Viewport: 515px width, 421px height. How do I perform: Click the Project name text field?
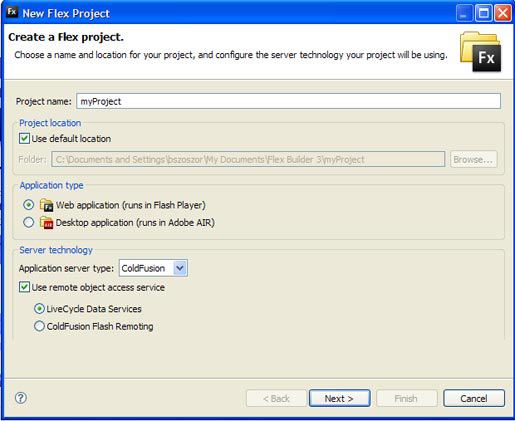click(288, 101)
